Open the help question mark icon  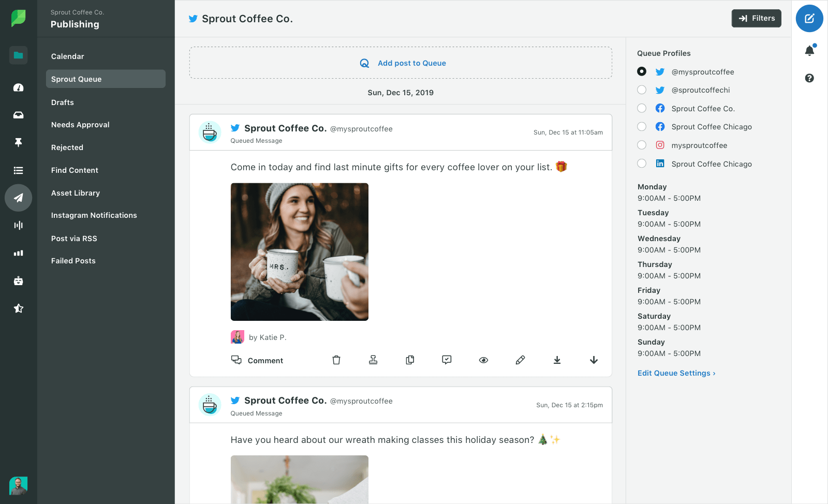click(x=809, y=78)
